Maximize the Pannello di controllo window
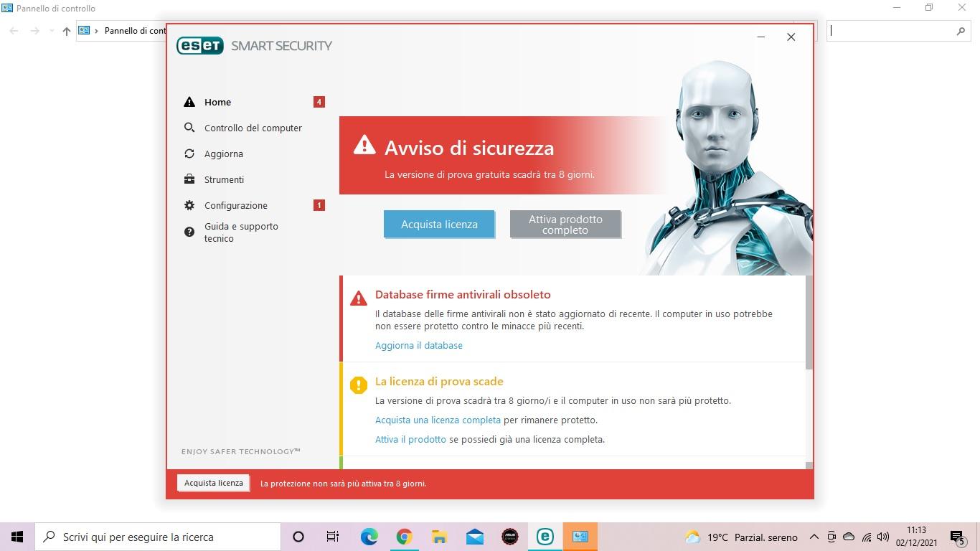Viewport: 980px width, 551px height. [x=929, y=8]
